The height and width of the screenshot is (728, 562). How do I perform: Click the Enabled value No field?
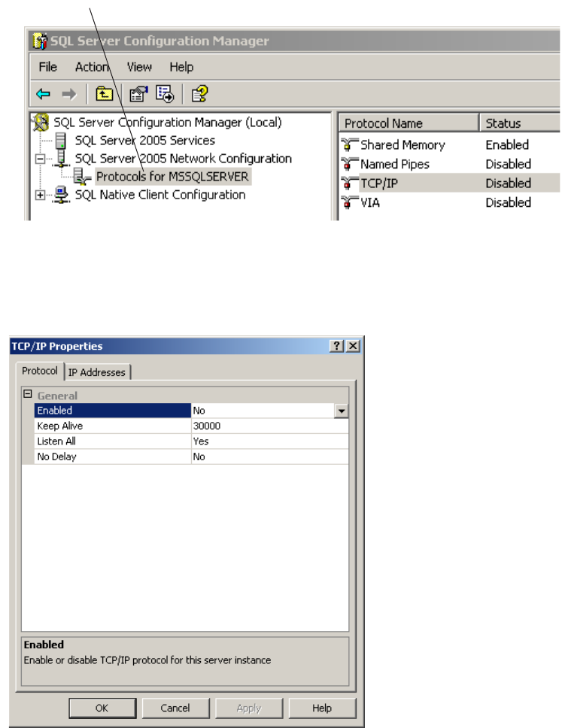pos(263,411)
